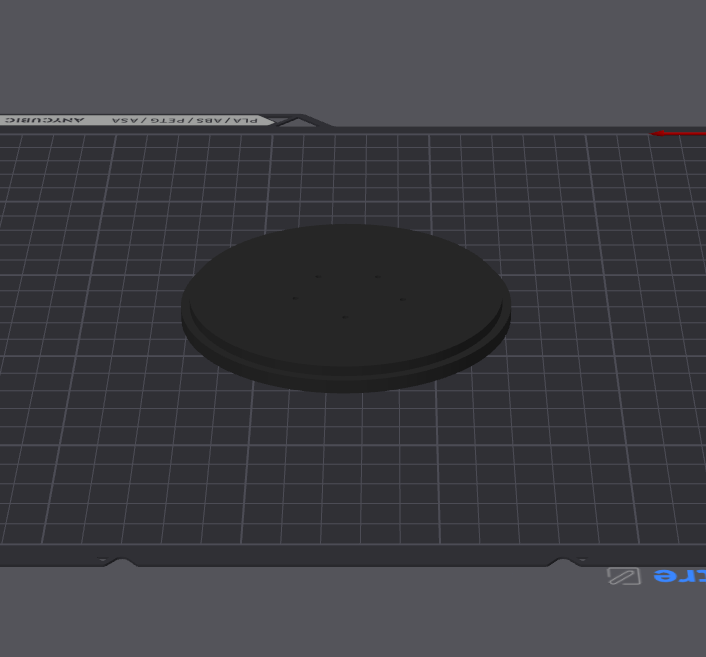
Task: Click the disc's lower base rim
Action: (345, 385)
